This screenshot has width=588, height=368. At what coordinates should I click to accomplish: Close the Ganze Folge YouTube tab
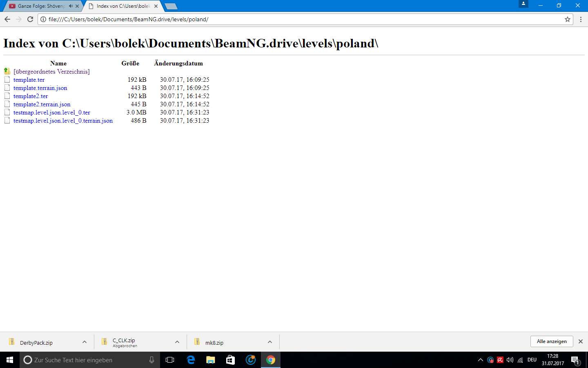click(x=77, y=6)
